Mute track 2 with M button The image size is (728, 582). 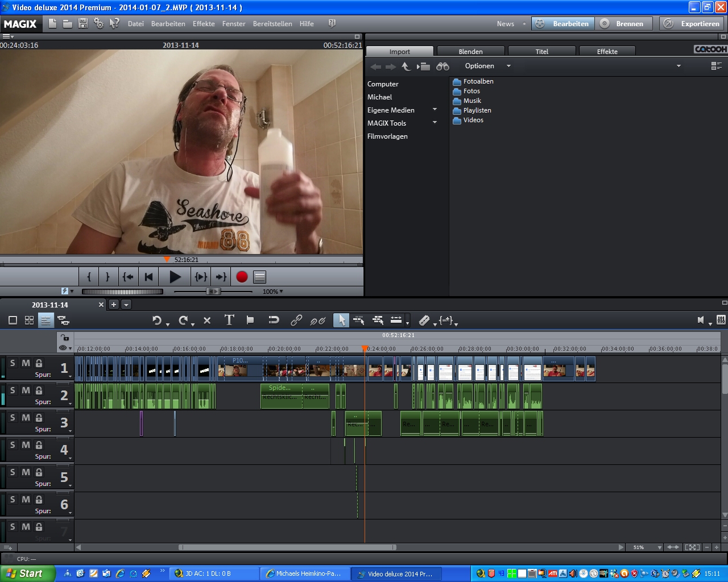pyautogui.click(x=26, y=390)
